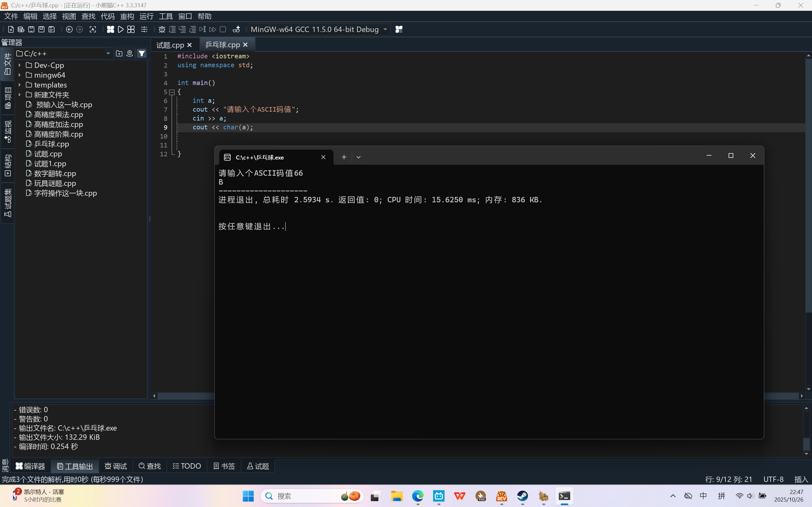
Task: Open the C:/c++ folder path dropdown
Action: [x=108, y=54]
